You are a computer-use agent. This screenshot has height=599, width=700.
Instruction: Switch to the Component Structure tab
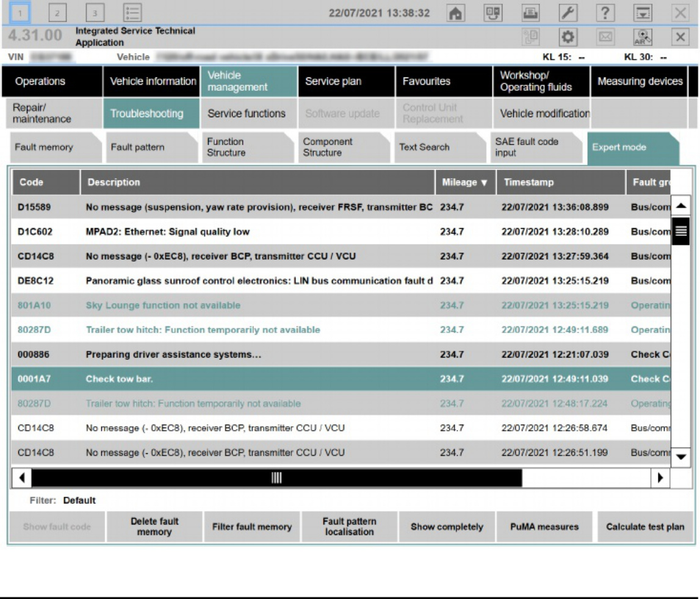point(344,147)
